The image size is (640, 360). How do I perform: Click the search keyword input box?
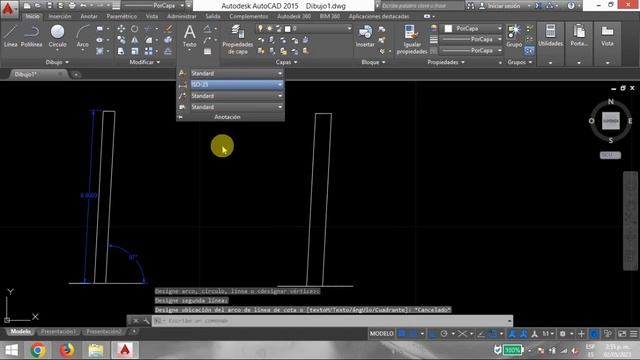tap(422, 6)
